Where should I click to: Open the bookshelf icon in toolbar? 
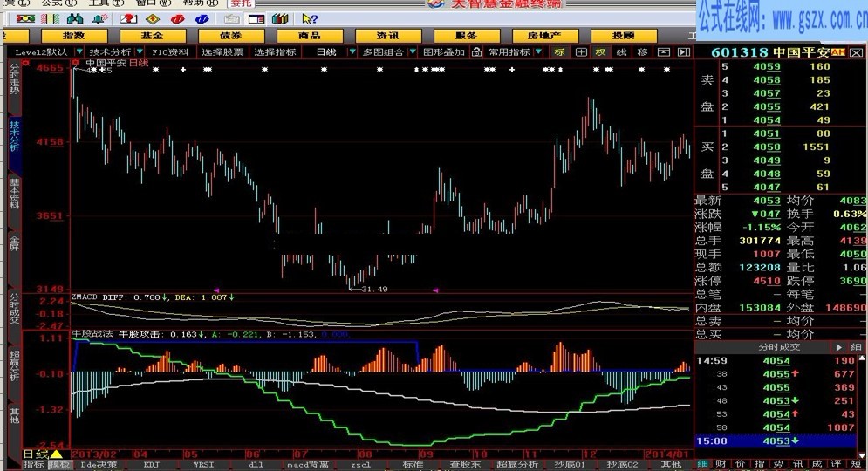click(281, 18)
